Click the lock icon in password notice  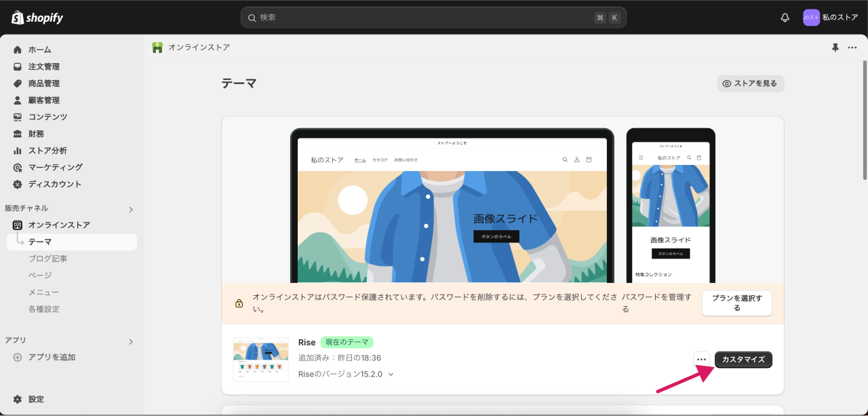(x=239, y=303)
